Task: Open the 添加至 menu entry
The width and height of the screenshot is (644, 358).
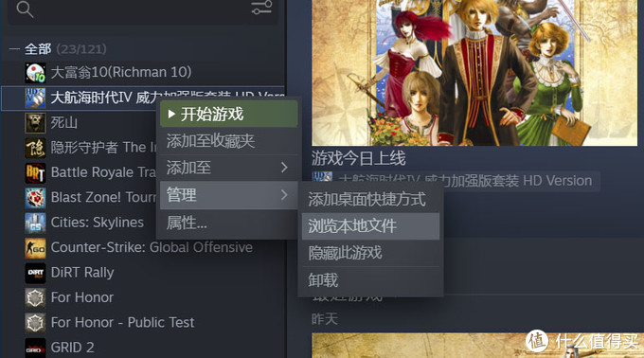Action: 229,168
